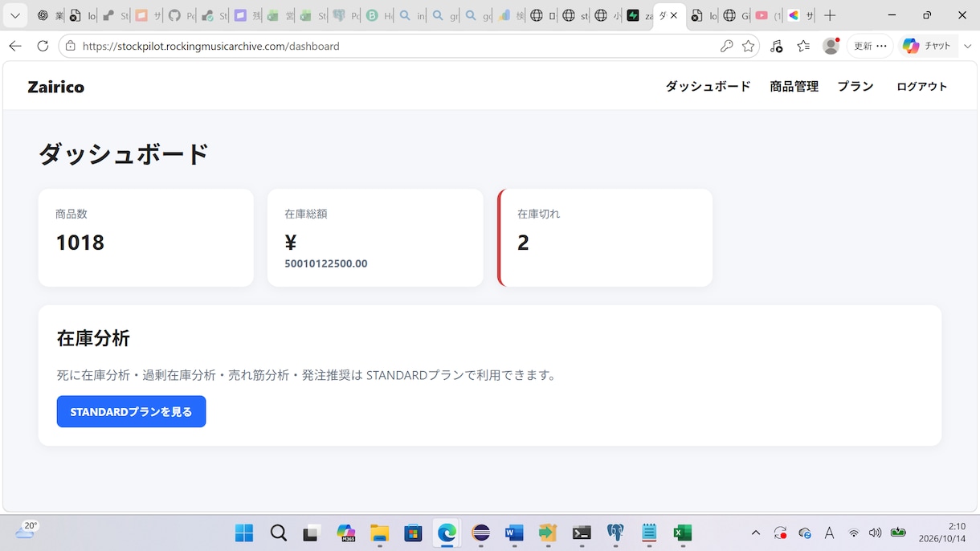
Task: Open Microsoft Store from taskbar
Action: click(x=413, y=533)
